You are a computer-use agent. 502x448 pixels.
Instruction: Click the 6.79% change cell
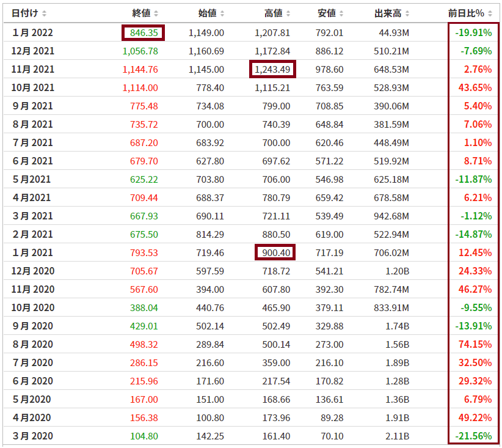coord(478,399)
